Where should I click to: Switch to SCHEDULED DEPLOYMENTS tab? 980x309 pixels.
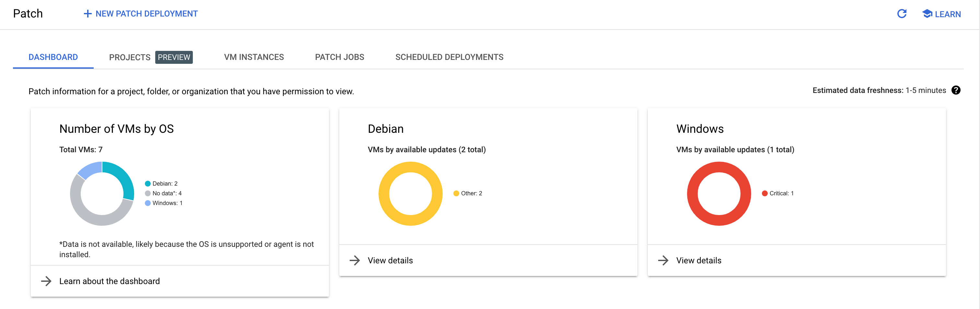[449, 57]
